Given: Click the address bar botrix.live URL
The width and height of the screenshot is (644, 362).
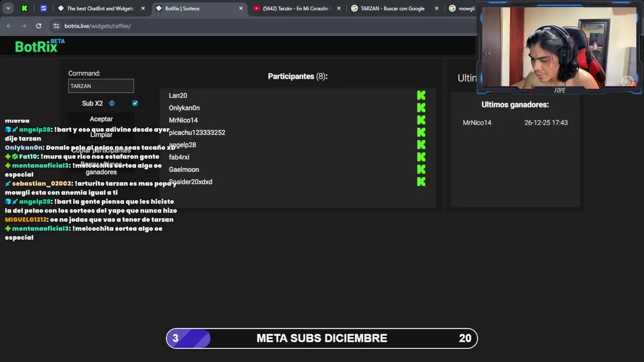Looking at the screenshot, I should click(x=98, y=26).
